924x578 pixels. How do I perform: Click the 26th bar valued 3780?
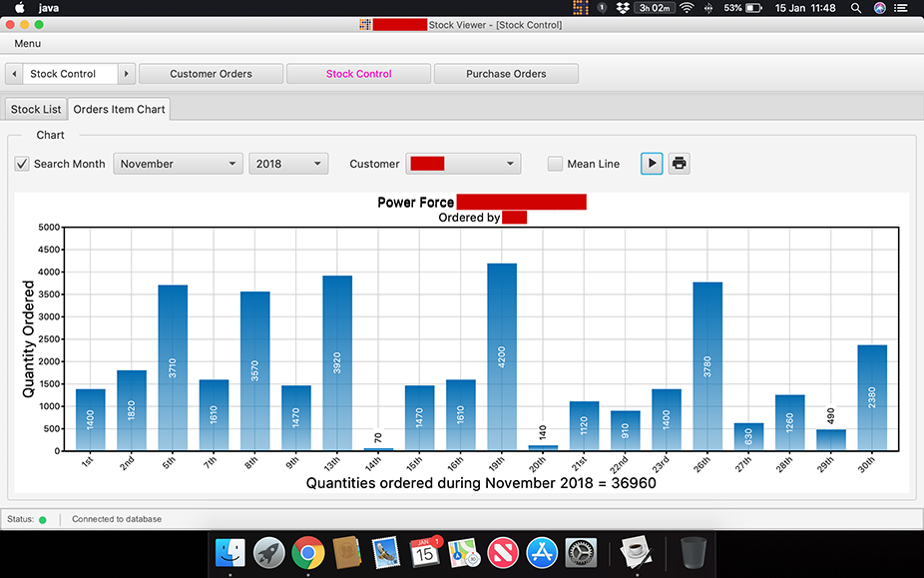click(707, 366)
